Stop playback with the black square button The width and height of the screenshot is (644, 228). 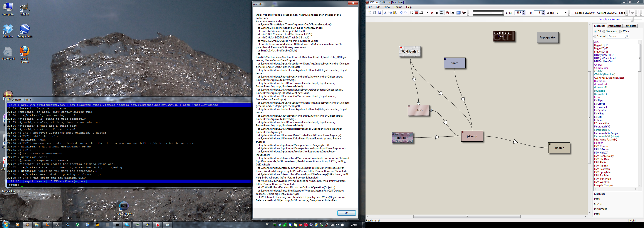(x=436, y=13)
